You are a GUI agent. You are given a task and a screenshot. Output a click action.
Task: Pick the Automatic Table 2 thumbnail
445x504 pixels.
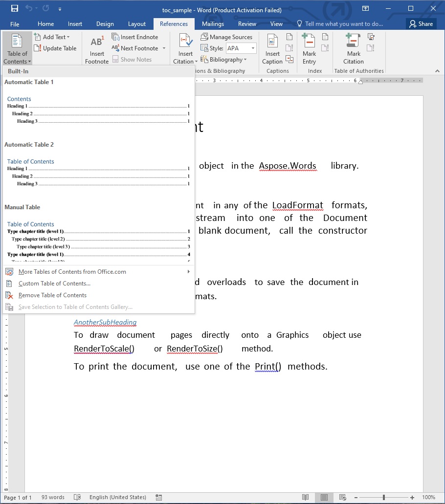coord(98,173)
